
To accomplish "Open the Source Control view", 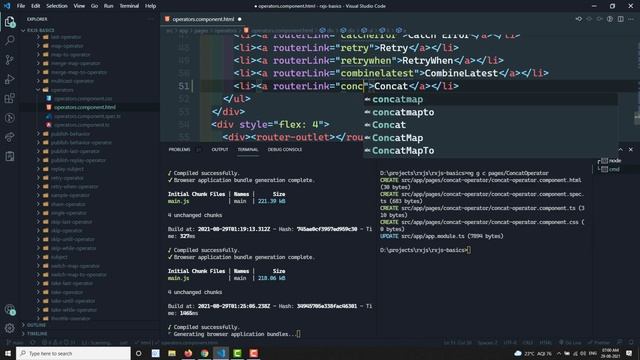I will pos(10,60).
